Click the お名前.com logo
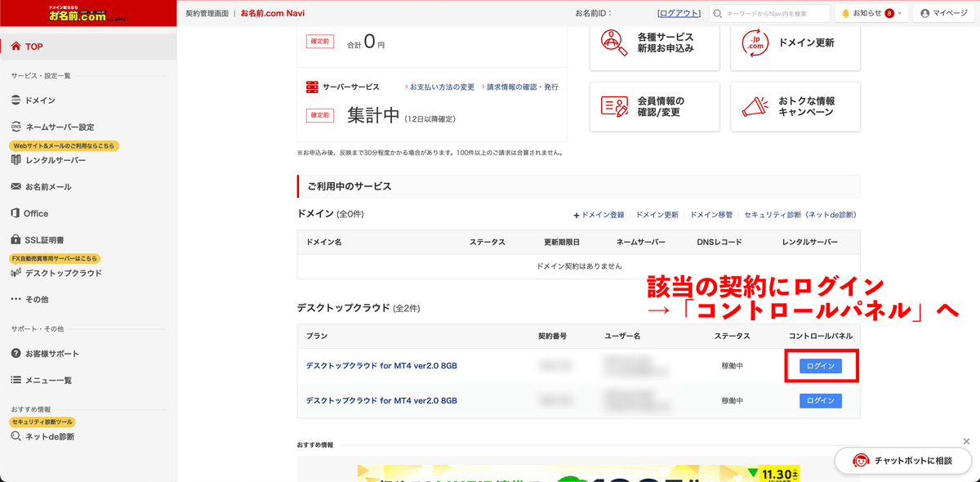980x482 pixels. [x=87, y=13]
